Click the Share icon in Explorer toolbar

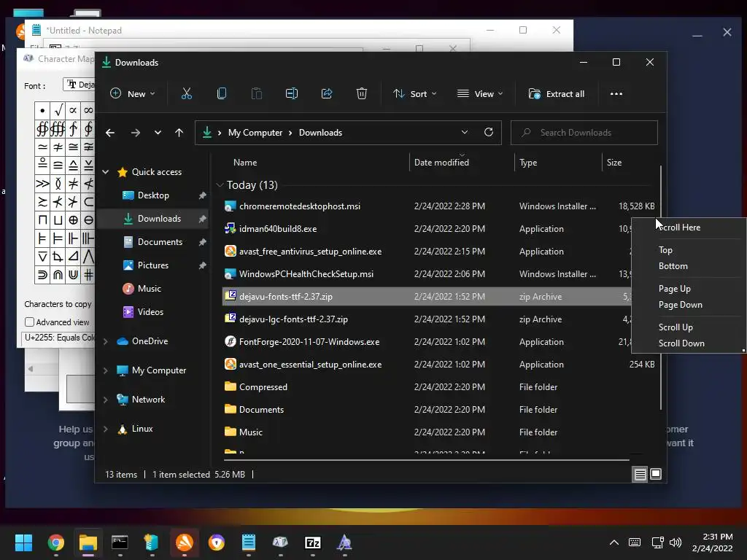pyautogui.click(x=327, y=94)
